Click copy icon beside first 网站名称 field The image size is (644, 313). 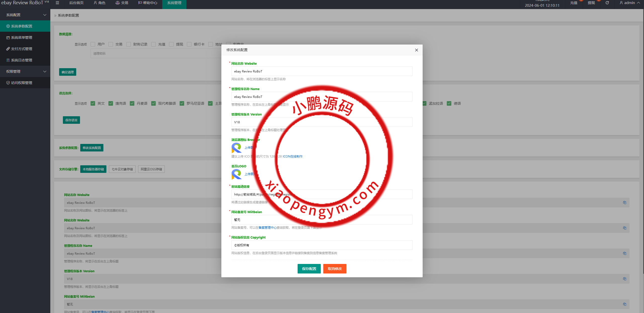[624, 203]
